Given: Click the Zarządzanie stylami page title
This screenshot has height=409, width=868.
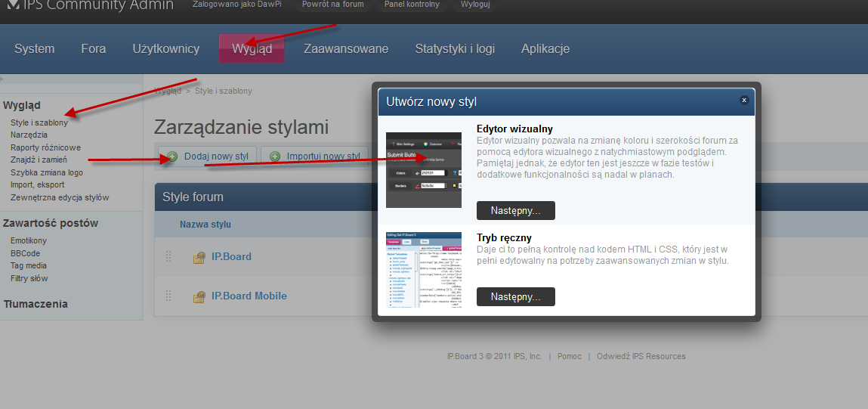Looking at the screenshot, I should coord(241,128).
